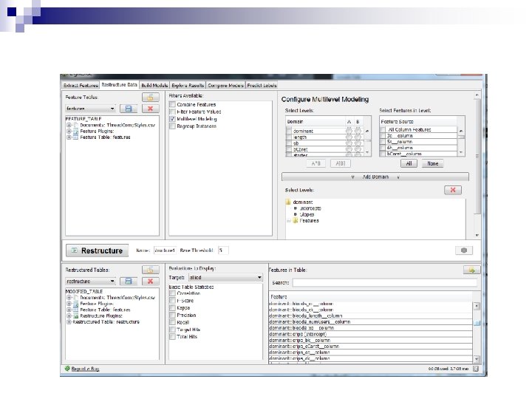Click the bug icon in status bar
Image resolution: width=532 pixels, height=399 pixels.
point(67,369)
